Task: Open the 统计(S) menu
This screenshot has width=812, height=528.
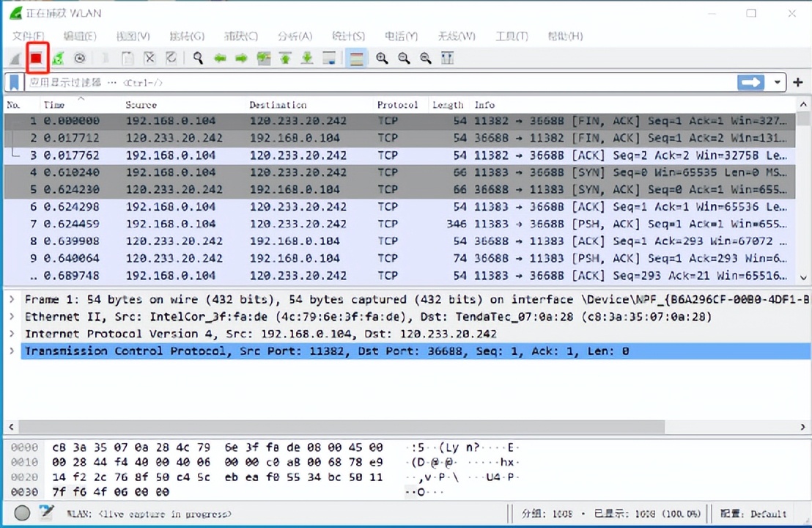Action: tap(347, 36)
